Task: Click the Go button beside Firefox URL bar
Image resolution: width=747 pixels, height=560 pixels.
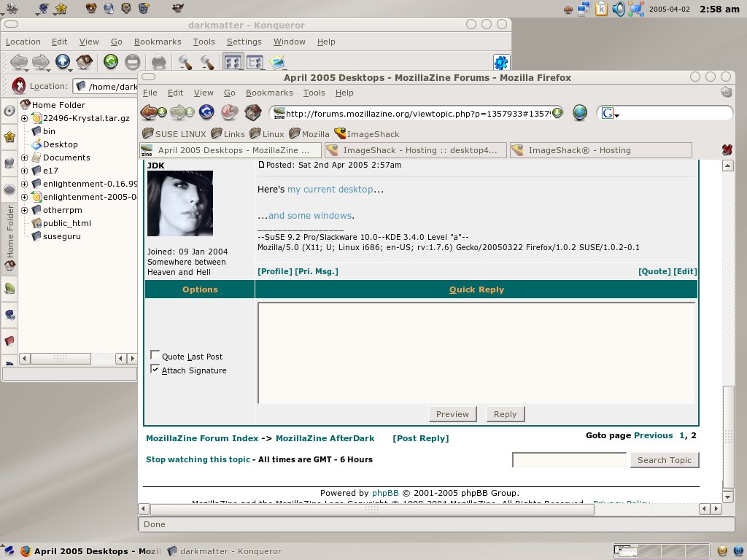Action: point(557,113)
